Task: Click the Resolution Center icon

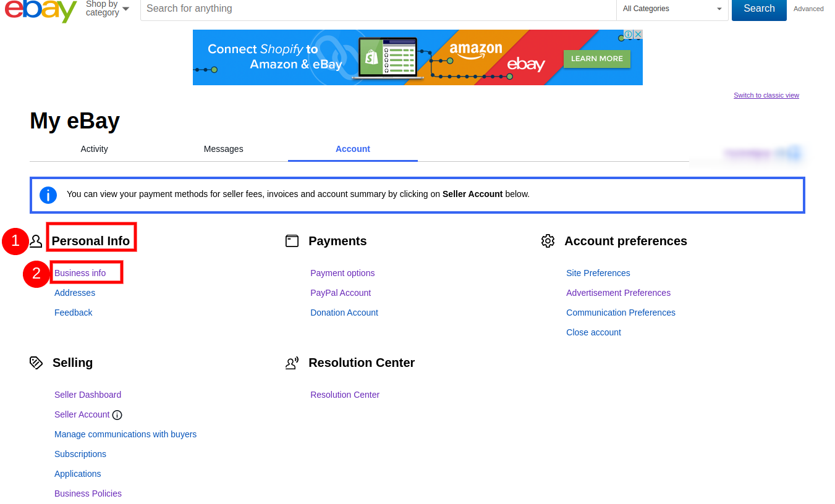Action: click(292, 363)
